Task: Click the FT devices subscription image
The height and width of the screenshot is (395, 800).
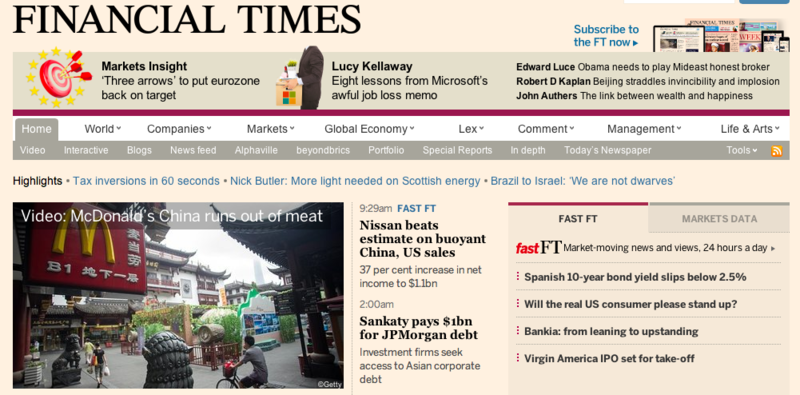Action: (x=721, y=35)
